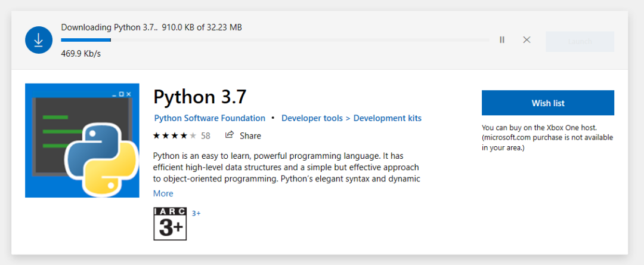The image size is (644, 265).
Task: Click the Python 3.7 title heading
Action: (200, 97)
